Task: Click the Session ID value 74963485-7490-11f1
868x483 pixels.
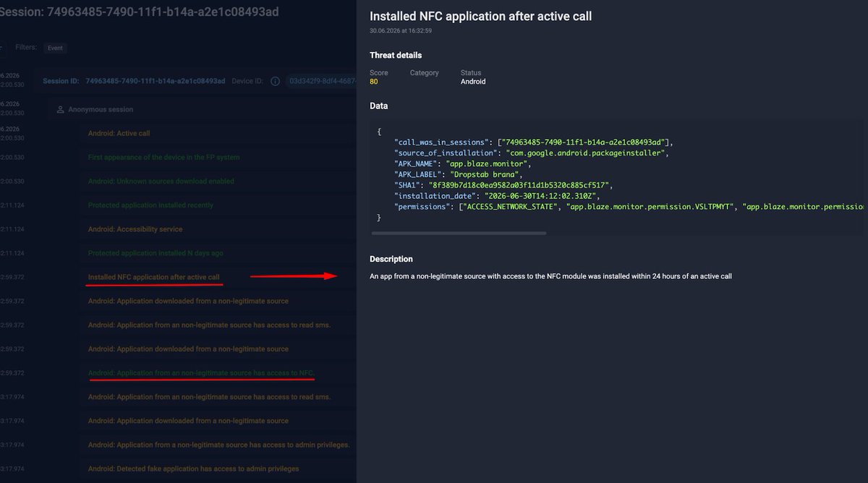Action: coord(155,81)
